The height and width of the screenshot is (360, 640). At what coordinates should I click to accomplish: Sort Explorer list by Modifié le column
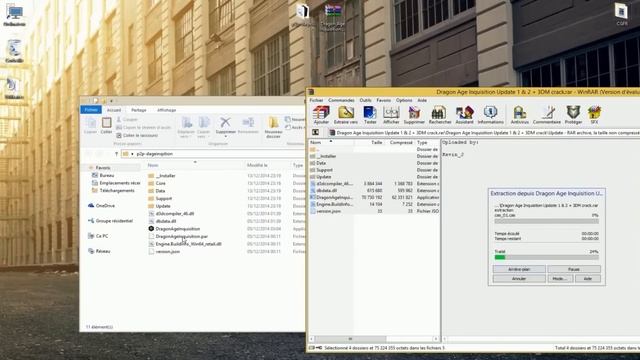click(x=257, y=165)
